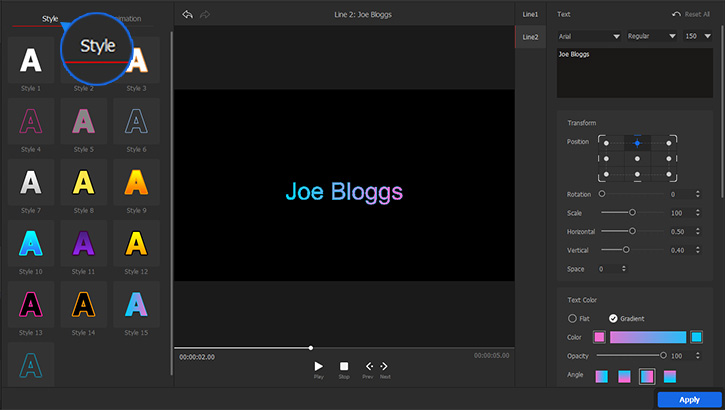The image size is (725, 410).
Task: Advance with the Next frame icon
Action: point(384,367)
